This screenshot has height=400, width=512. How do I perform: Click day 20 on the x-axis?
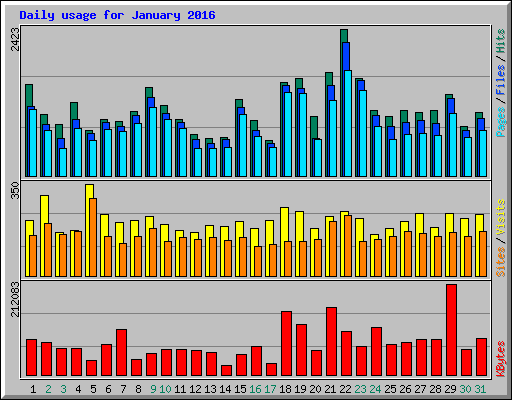pos(315,389)
